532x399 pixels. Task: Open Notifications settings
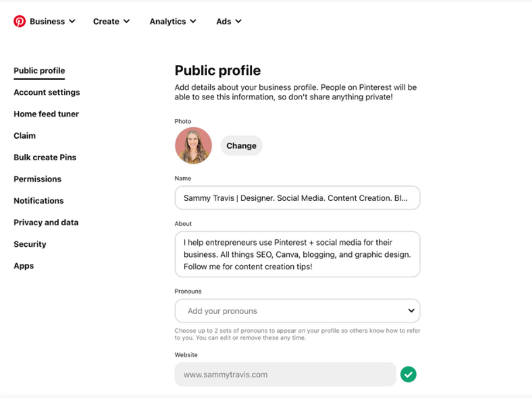(x=39, y=201)
